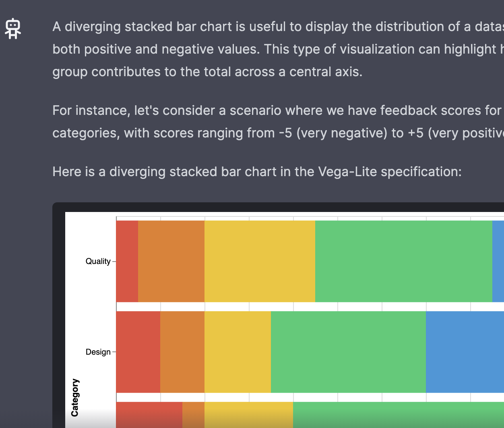Click the robot assistant avatar icon
The width and height of the screenshot is (504, 428).
[x=13, y=29]
